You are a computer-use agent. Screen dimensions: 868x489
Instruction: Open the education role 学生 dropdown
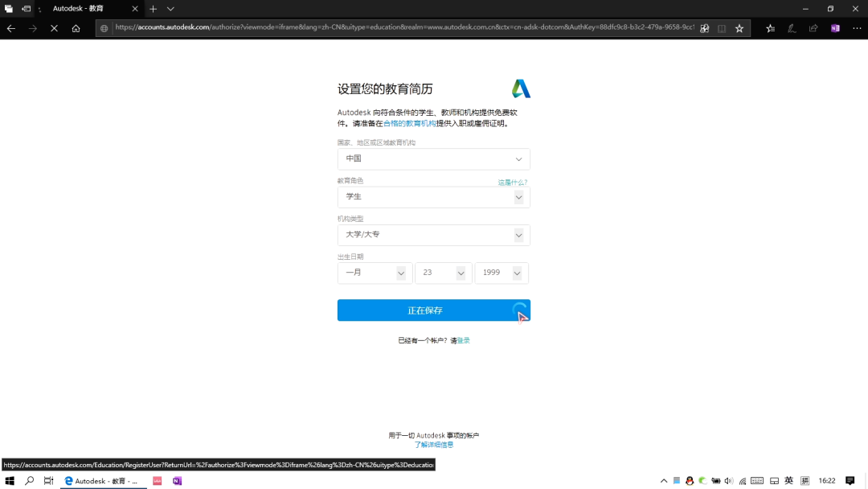point(433,197)
